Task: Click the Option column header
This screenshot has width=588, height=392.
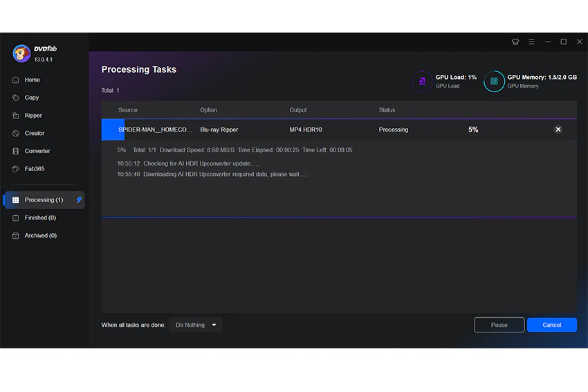Action: click(208, 110)
